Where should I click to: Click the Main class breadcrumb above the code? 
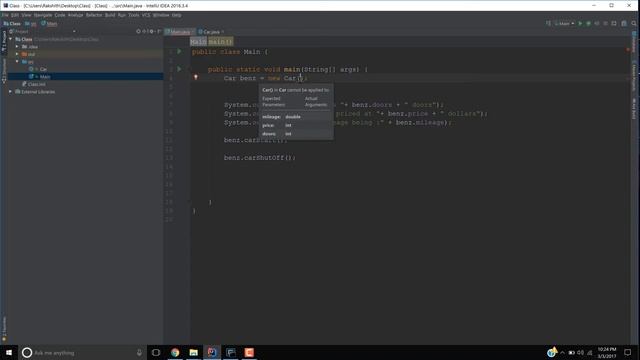198,42
